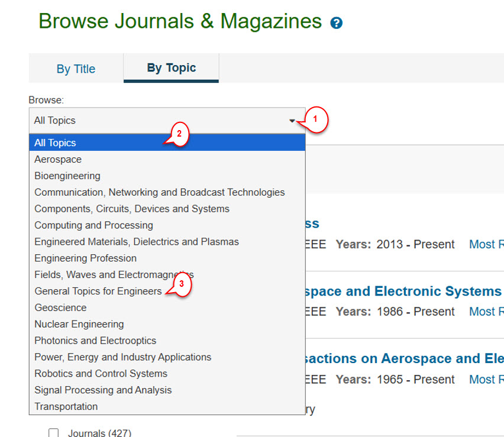Choose Components, Circuits, Devices and Systems

[132, 209]
